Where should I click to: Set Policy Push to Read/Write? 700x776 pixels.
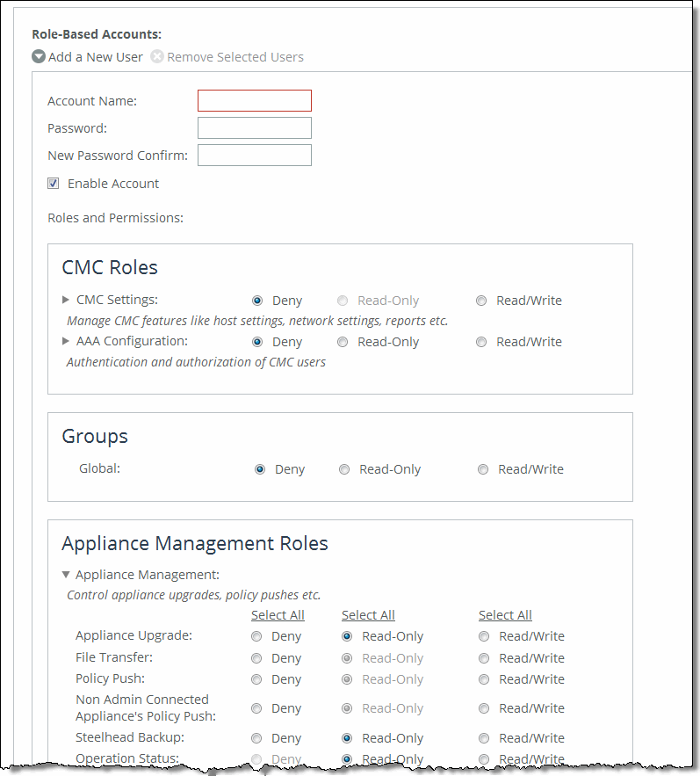pyautogui.click(x=484, y=678)
